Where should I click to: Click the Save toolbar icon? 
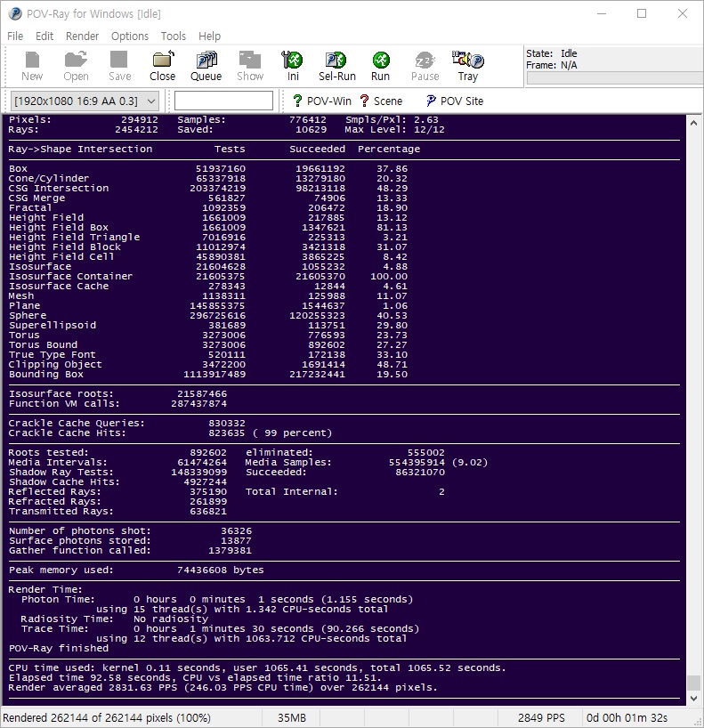click(x=119, y=67)
